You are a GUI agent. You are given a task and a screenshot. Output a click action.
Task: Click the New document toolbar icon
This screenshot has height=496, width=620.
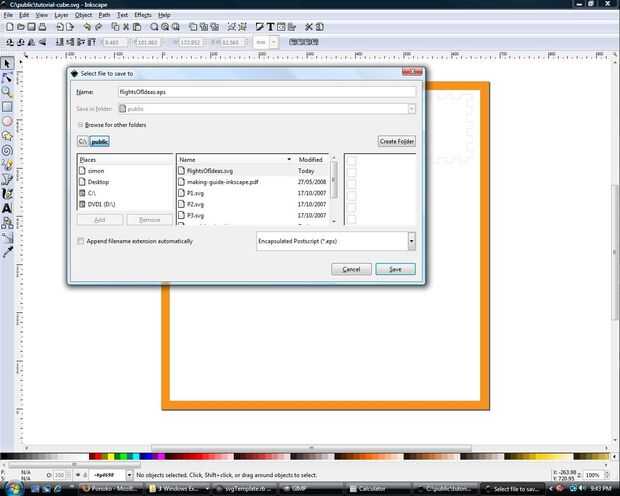pyautogui.click(x=10, y=27)
